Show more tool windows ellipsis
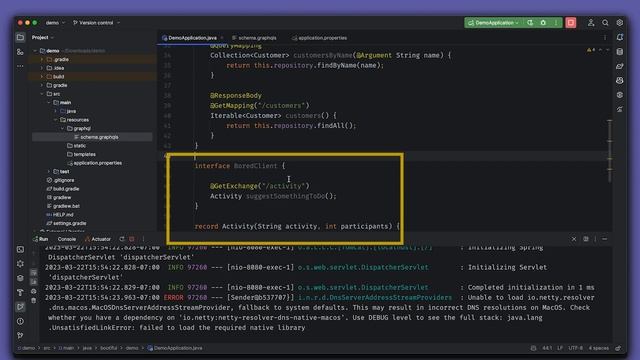Screen dimensions: 640x360 coord(20,66)
